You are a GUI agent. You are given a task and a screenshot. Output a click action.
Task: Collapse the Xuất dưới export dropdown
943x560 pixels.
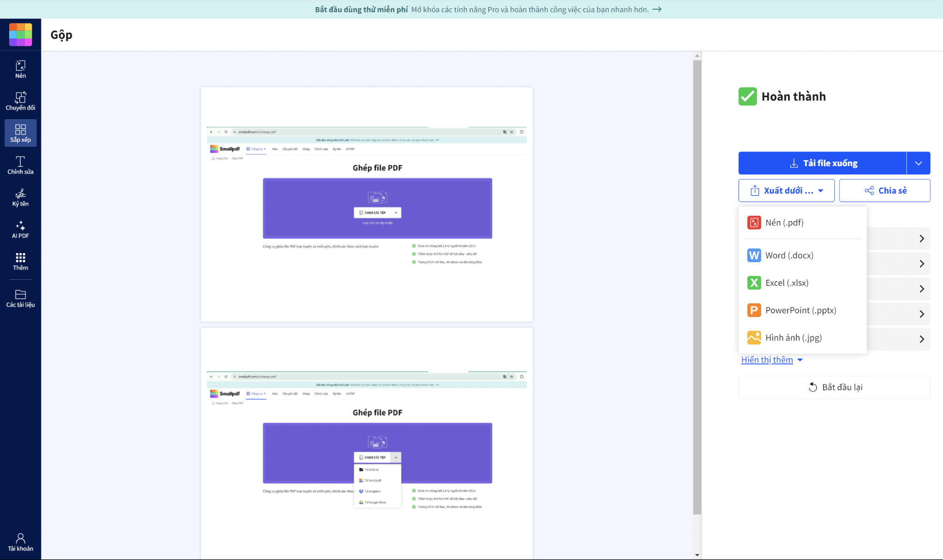(x=786, y=191)
